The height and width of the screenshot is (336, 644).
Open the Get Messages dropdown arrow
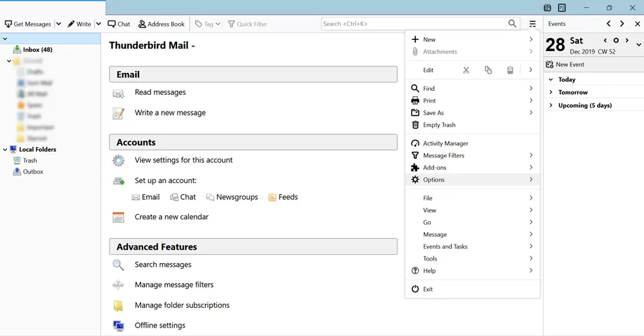coord(59,24)
